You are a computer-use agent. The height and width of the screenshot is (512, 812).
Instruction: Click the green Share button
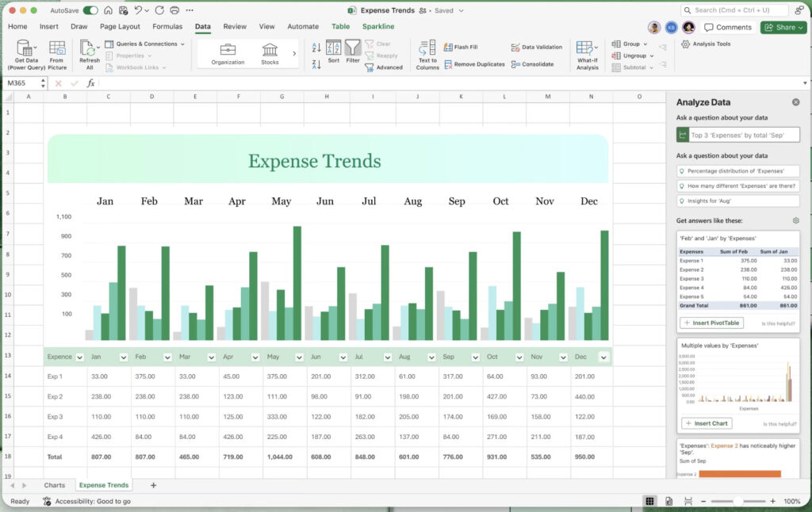click(x=783, y=26)
